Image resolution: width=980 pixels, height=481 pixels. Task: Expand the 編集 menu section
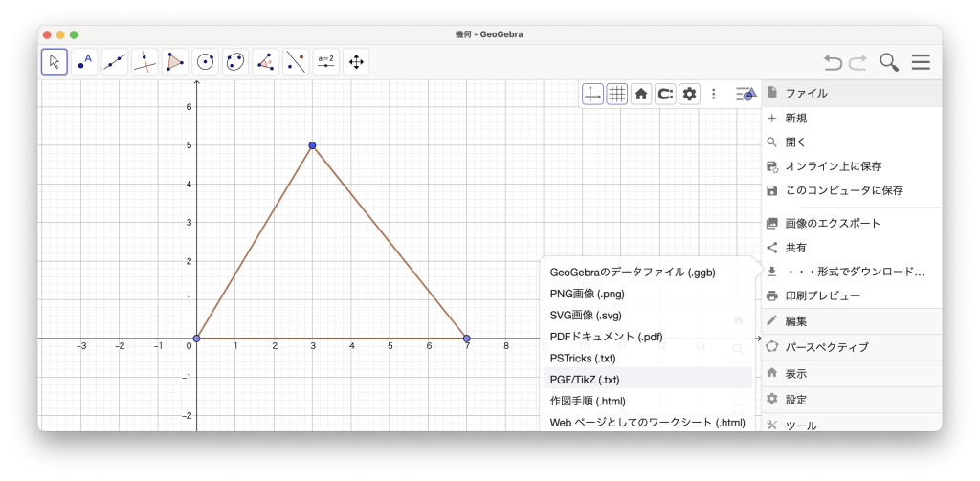click(796, 321)
